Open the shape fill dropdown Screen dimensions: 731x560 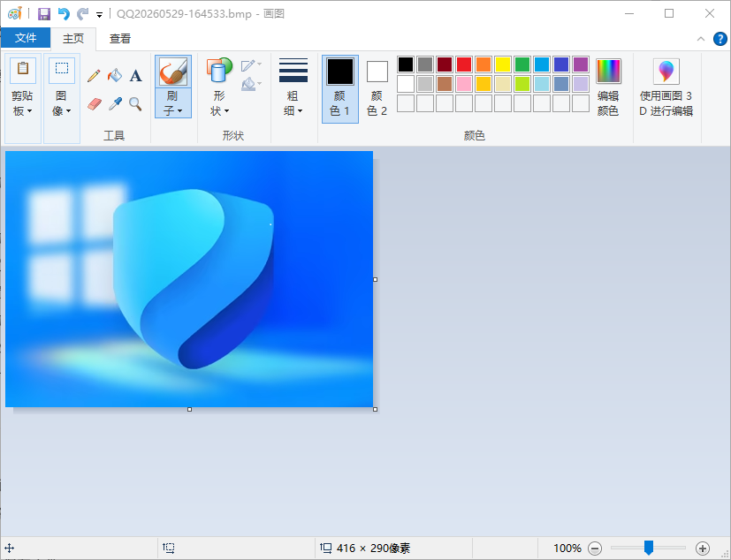pos(251,84)
